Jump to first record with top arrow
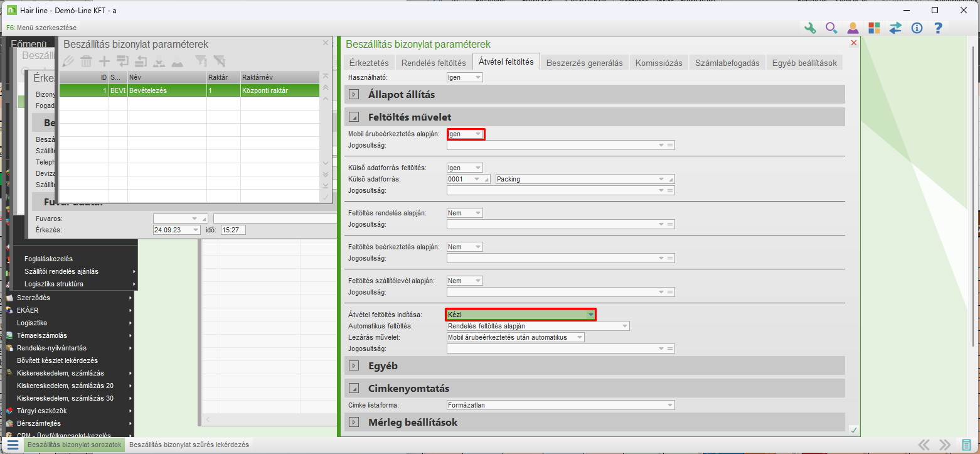This screenshot has width=980, height=454. coord(325,76)
